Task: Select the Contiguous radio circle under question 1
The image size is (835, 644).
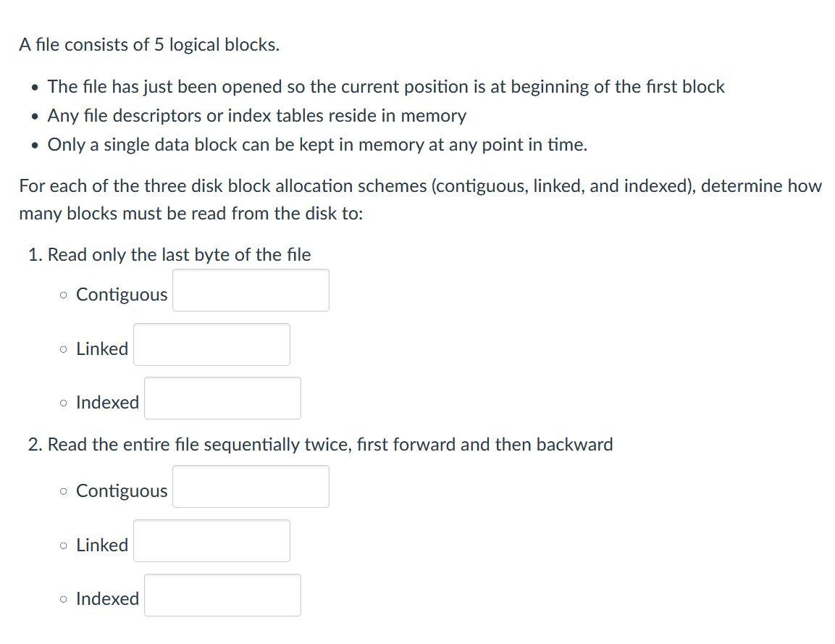Action: 63,294
